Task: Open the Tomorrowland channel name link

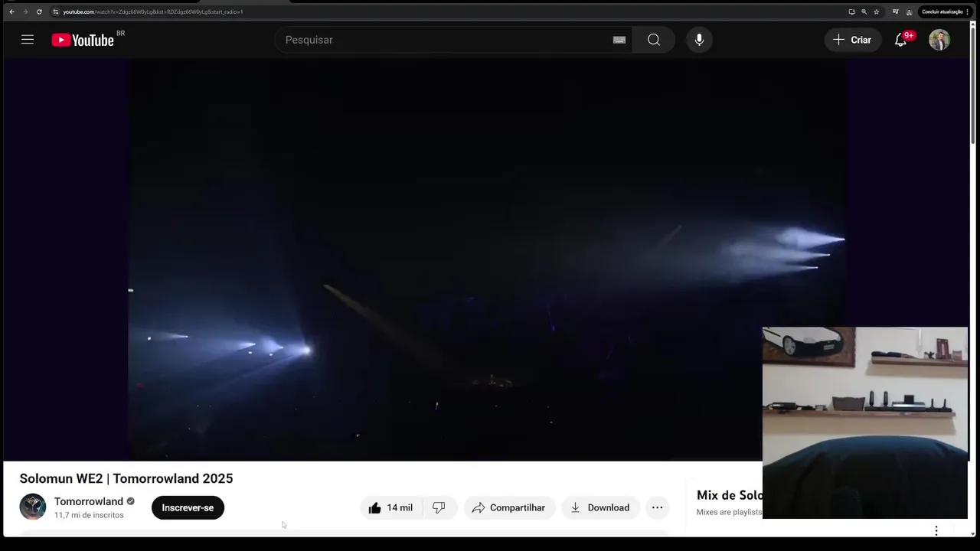Action: 89,501
